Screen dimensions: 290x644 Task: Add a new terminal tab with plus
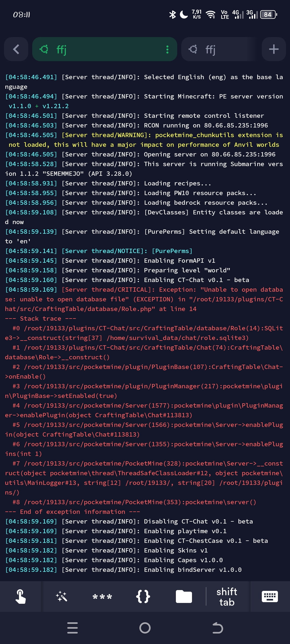274,49
